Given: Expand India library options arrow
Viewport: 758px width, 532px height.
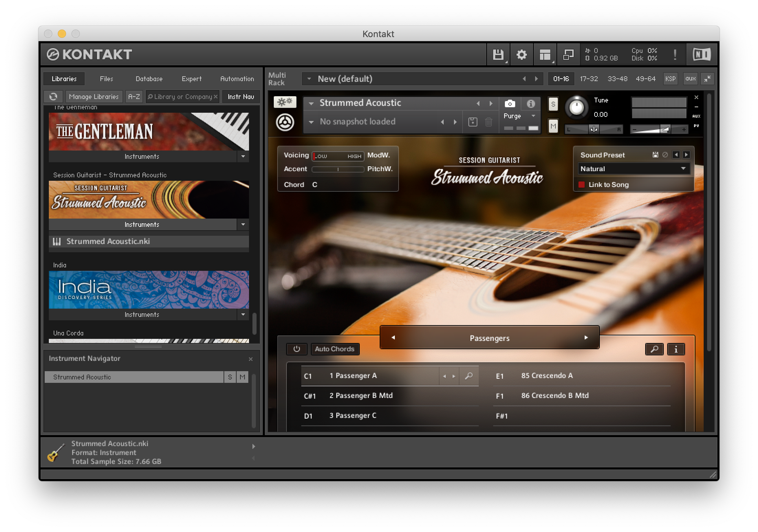Looking at the screenshot, I should click(243, 315).
